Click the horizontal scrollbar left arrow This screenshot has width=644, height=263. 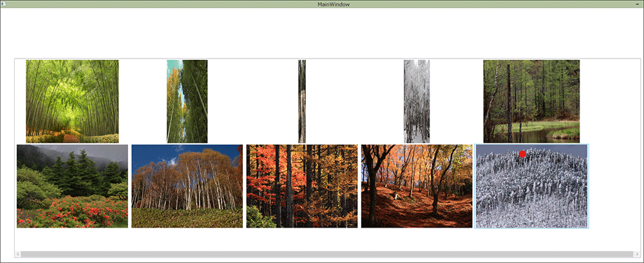pyautogui.click(x=17, y=255)
